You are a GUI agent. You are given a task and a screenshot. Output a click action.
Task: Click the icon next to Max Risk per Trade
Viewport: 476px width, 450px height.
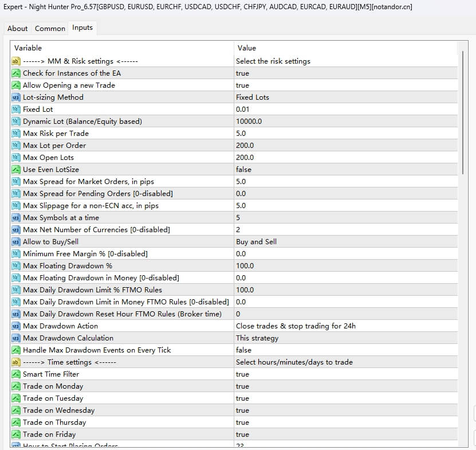[16, 134]
